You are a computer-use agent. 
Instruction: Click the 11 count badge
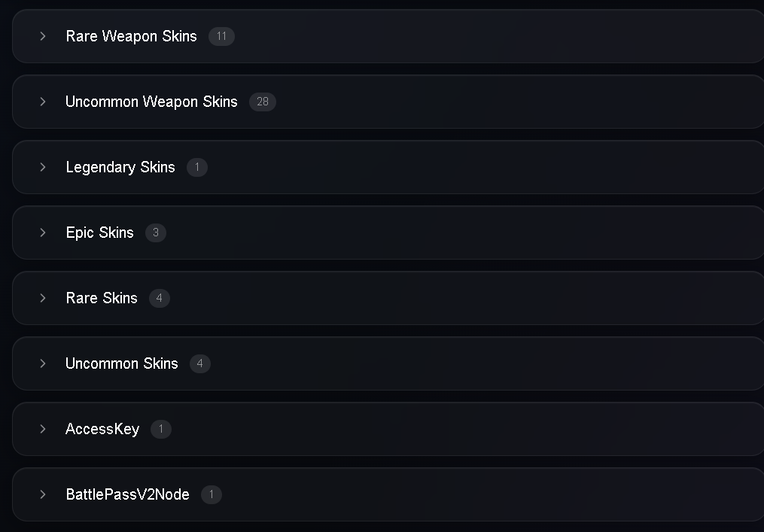coord(222,37)
